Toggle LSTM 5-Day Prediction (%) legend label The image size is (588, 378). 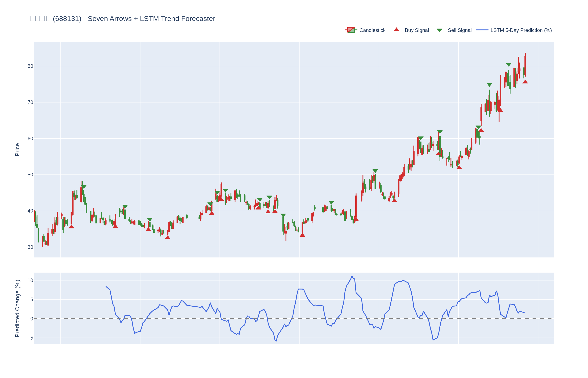click(x=521, y=30)
